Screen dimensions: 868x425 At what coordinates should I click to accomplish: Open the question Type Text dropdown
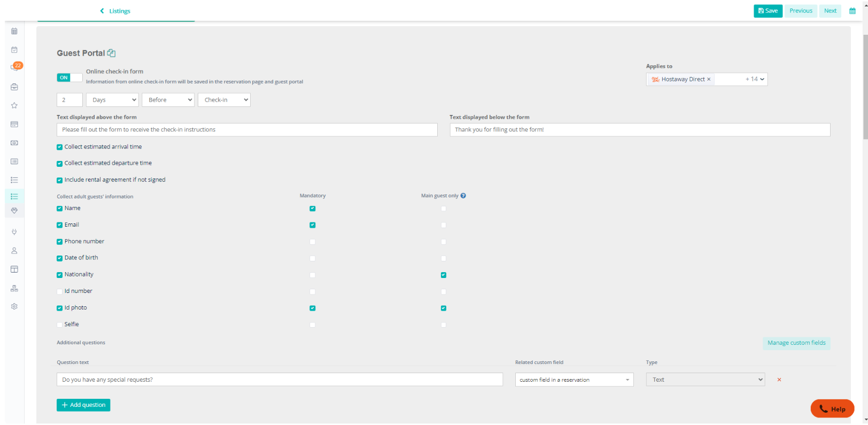[705, 380]
